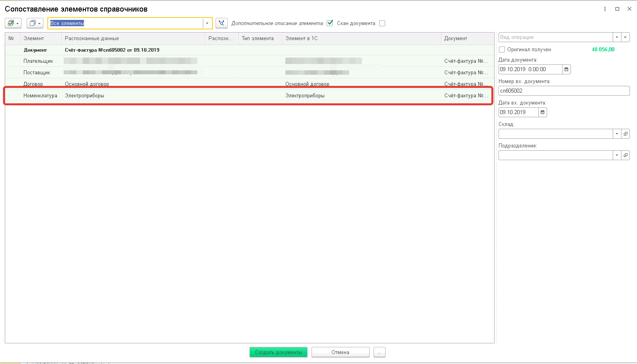Select the Документ row label in bold
This screenshot has width=637, height=364.
coord(35,50)
